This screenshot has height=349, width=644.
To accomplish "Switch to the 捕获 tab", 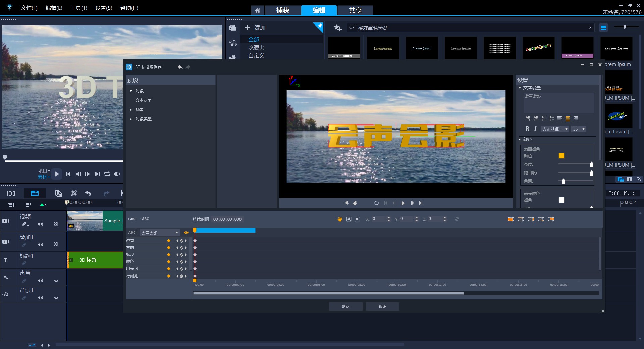I will (x=282, y=10).
